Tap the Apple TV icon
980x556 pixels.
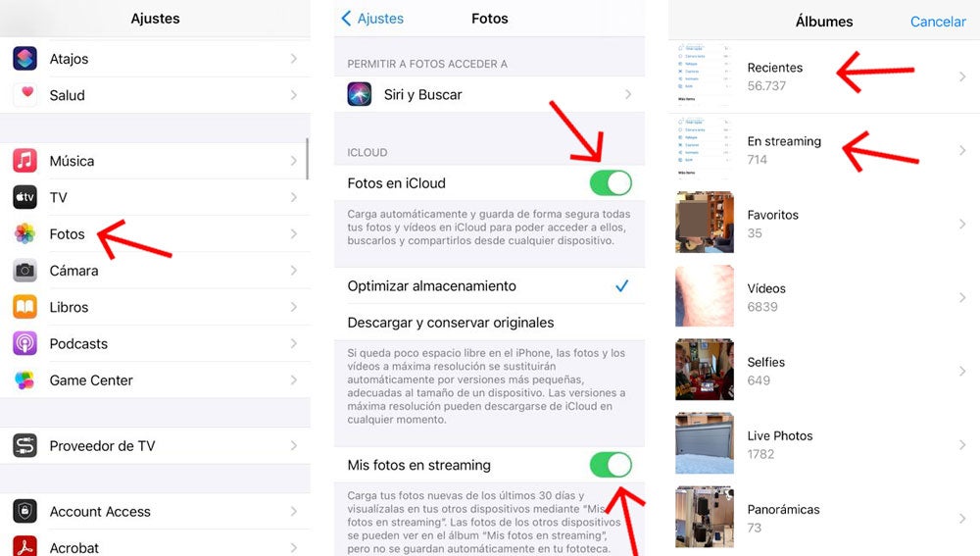point(25,197)
